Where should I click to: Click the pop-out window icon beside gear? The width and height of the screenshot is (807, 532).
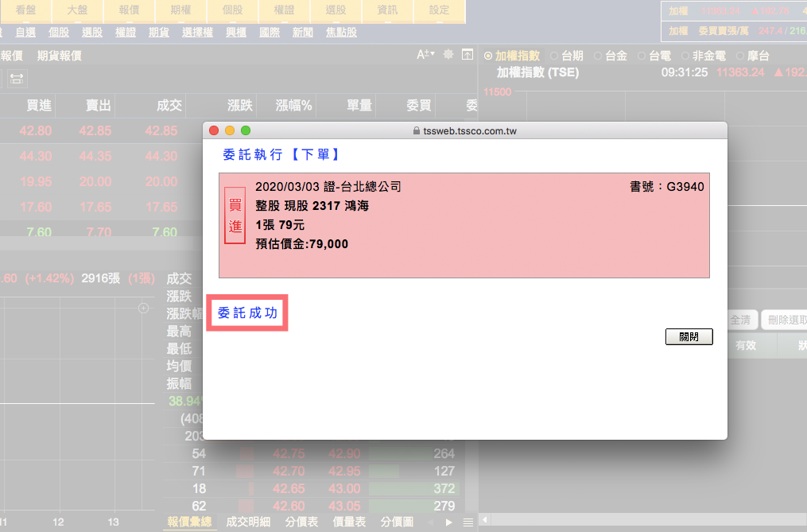click(x=468, y=54)
